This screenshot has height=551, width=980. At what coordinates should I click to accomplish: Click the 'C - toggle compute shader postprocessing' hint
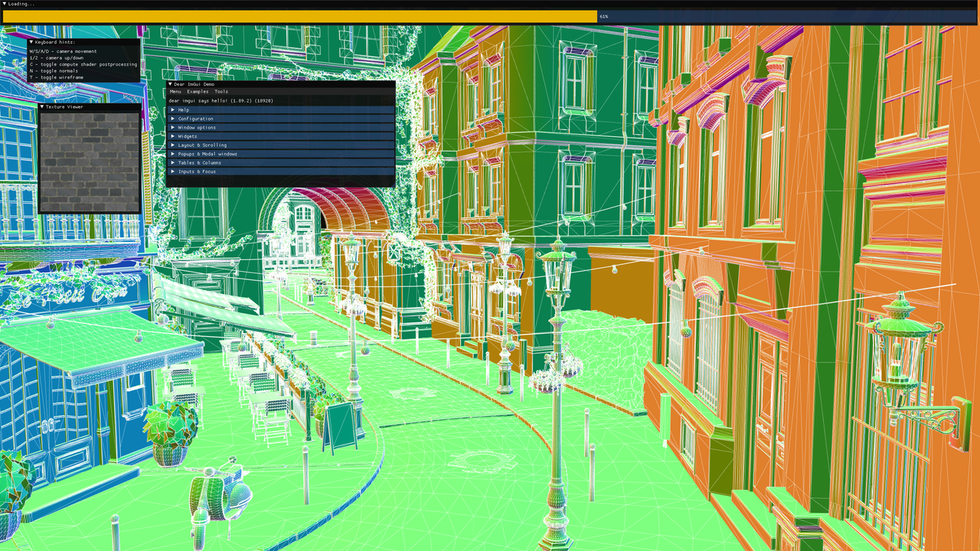click(x=83, y=64)
